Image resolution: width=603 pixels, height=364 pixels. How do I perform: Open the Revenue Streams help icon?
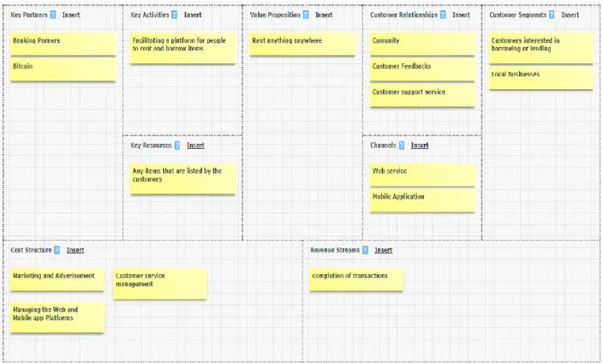coord(366,250)
